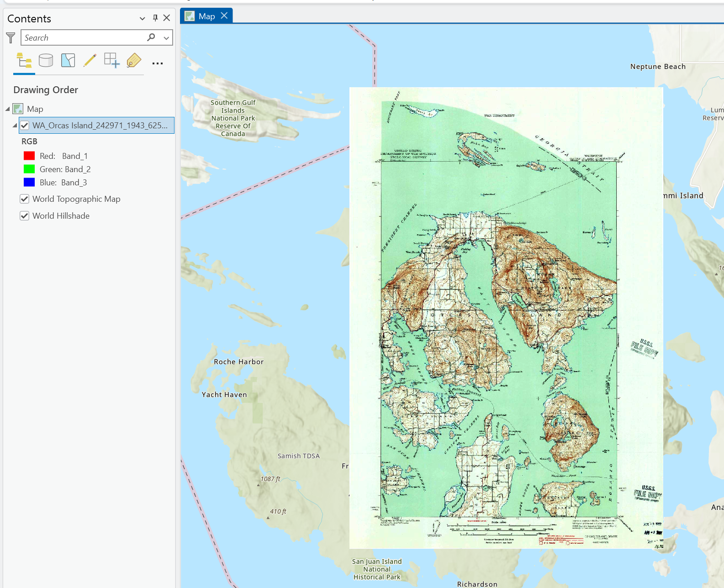The width and height of the screenshot is (724, 588).
Task: Uncheck the World Hillshade layer
Action: [x=25, y=216]
